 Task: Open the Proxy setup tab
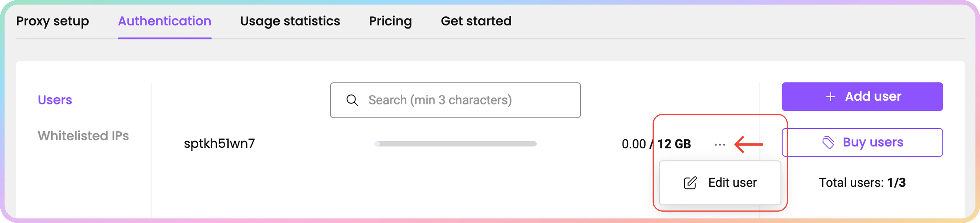tap(53, 21)
